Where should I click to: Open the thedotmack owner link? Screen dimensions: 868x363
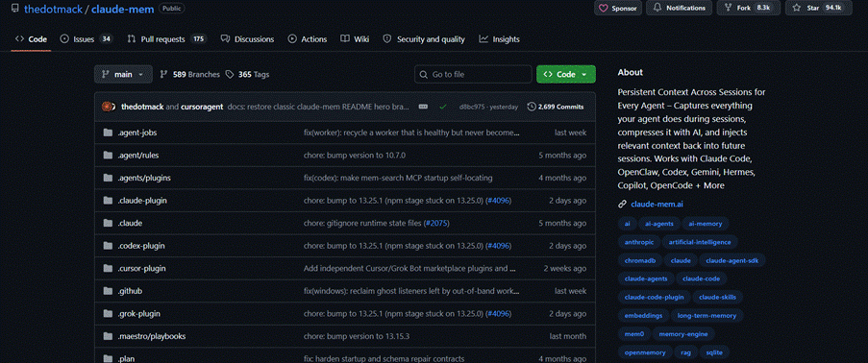pos(53,9)
